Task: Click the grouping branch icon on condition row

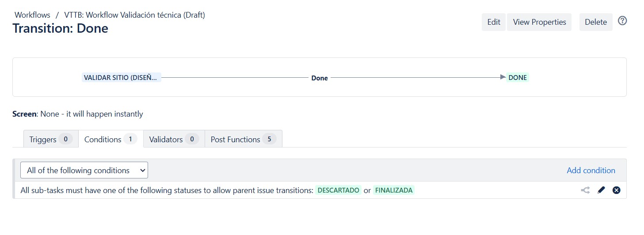Action: [x=586, y=190]
